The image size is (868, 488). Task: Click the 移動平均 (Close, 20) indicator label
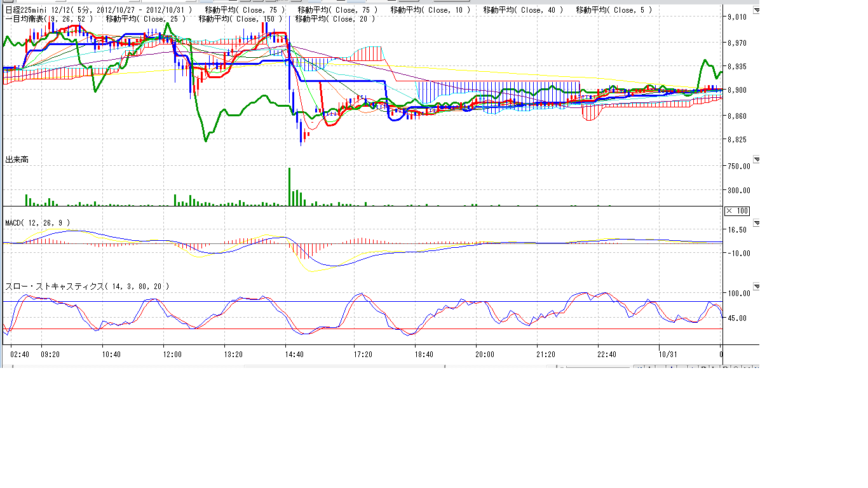[335, 19]
